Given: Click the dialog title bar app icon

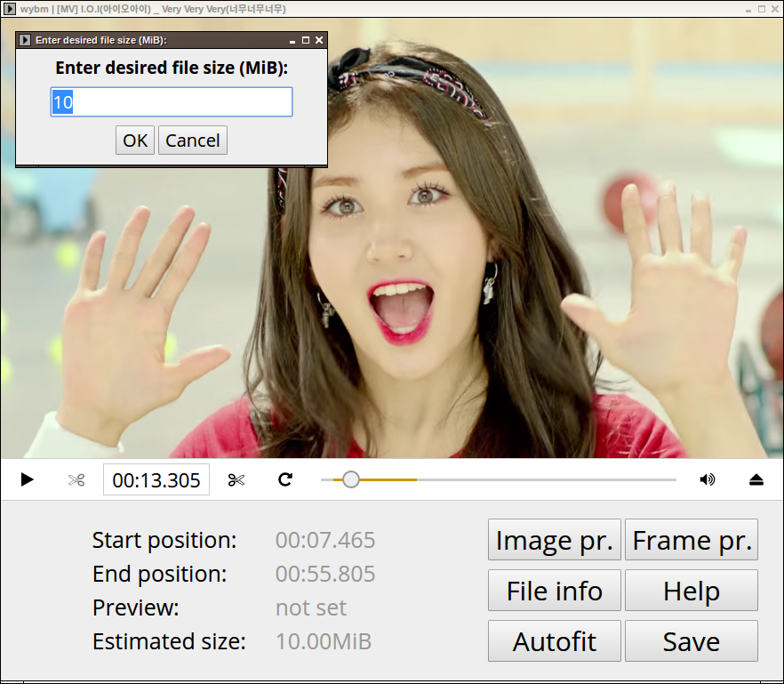Looking at the screenshot, I should pos(25,40).
